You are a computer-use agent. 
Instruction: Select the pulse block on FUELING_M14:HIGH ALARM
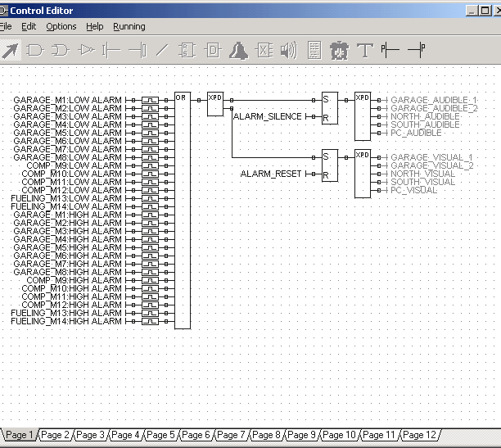coord(150,321)
